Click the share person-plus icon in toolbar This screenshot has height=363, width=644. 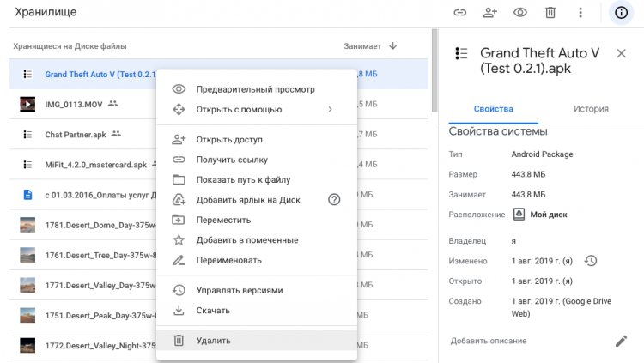click(490, 13)
